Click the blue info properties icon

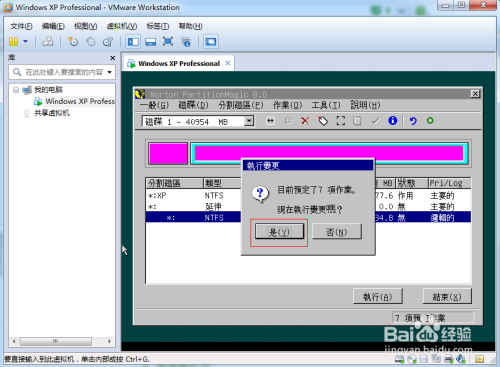pos(393,120)
